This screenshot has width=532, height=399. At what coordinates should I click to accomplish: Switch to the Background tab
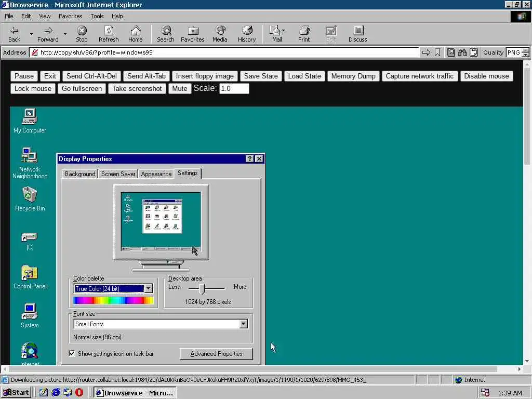pyautogui.click(x=80, y=174)
